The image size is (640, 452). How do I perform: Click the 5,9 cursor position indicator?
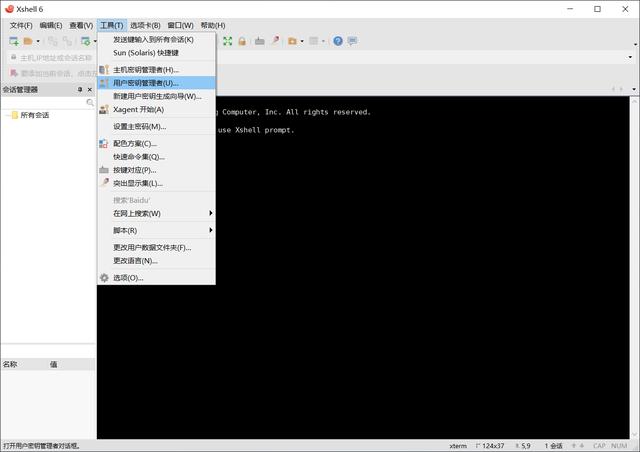point(523,446)
